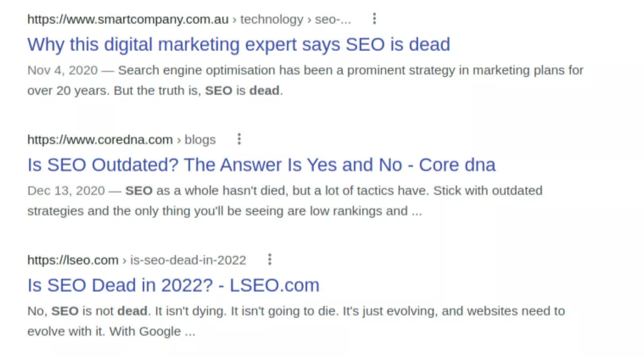Click three-dot menu next to the lseo.com URL
This screenshot has width=644, height=357.
tap(270, 260)
